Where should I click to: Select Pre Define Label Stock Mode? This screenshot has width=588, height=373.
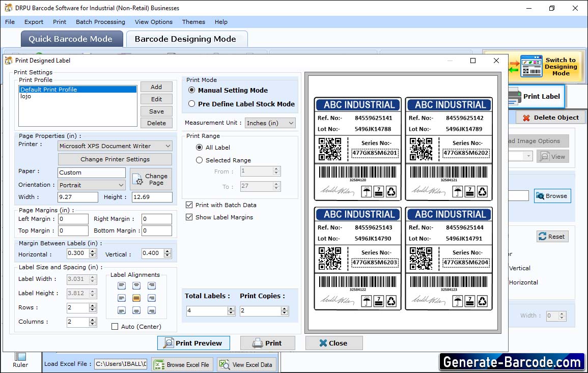tap(191, 104)
